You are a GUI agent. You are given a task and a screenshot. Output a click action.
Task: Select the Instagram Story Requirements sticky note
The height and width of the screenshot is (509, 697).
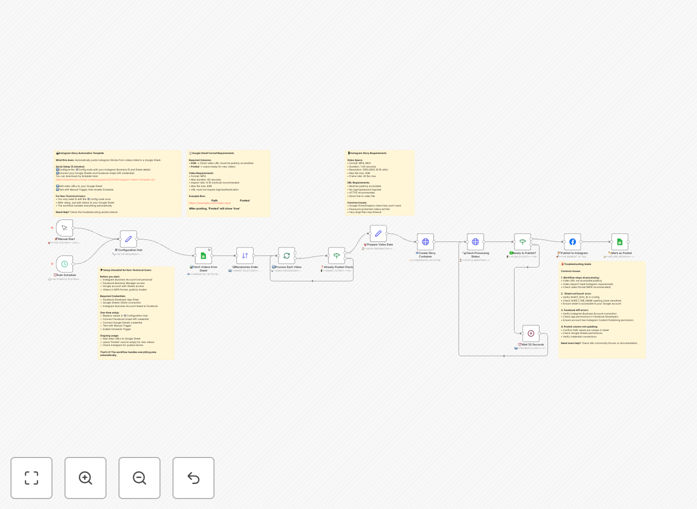(380, 183)
